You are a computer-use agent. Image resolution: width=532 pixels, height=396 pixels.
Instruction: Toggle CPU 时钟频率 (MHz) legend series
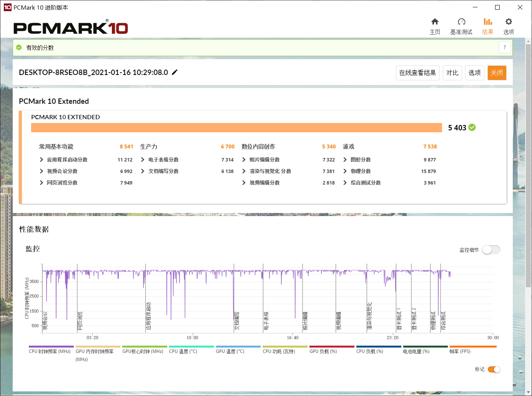coord(50,351)
